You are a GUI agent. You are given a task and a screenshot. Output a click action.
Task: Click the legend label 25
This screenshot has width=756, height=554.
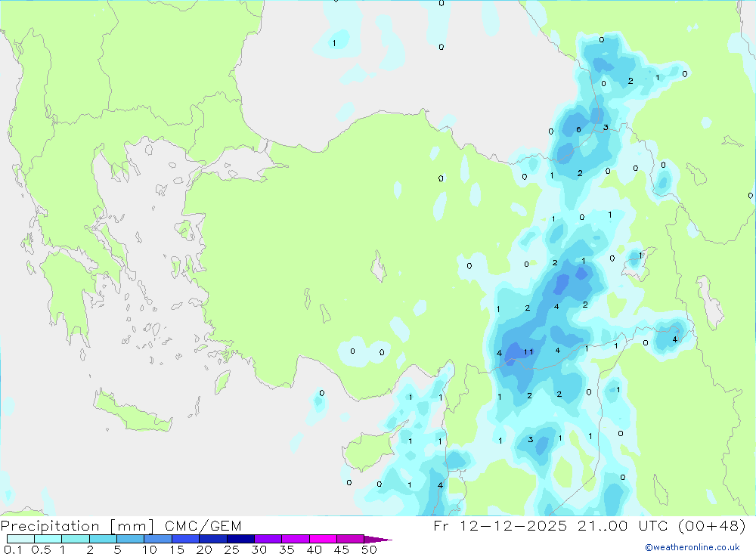[x=231, y=549]
